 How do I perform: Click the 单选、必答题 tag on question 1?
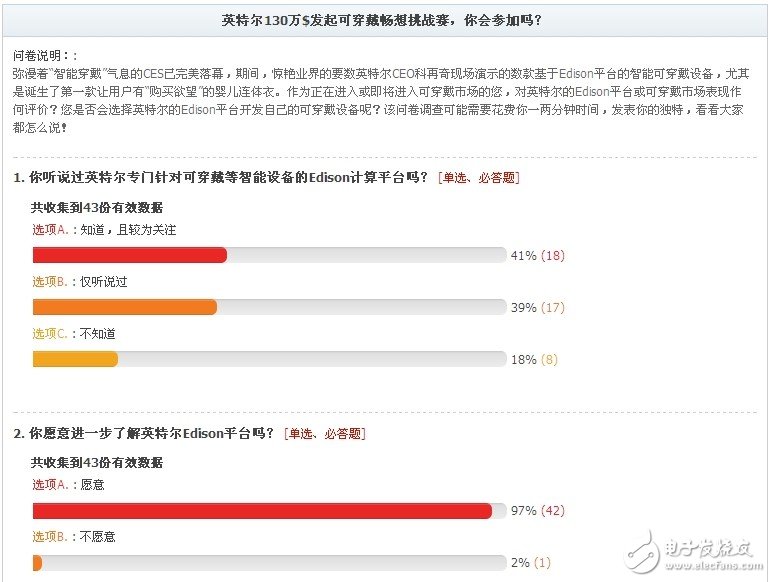478,178
